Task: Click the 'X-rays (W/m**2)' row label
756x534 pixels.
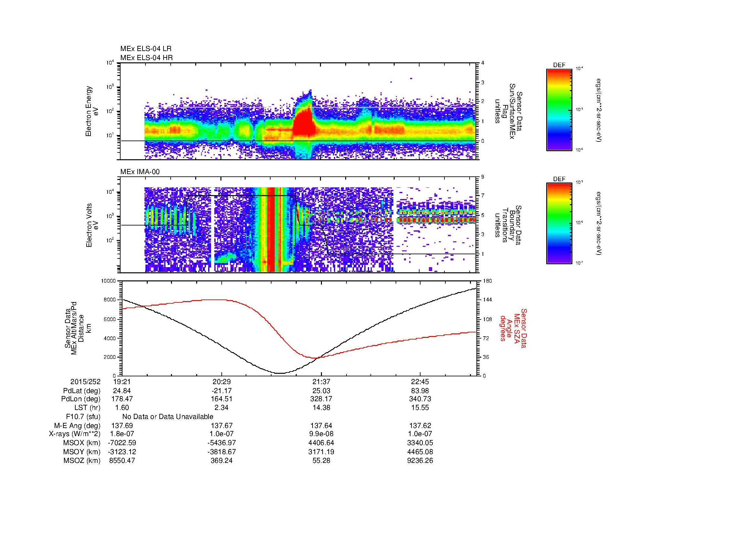Action: click(x=75, y=434)
